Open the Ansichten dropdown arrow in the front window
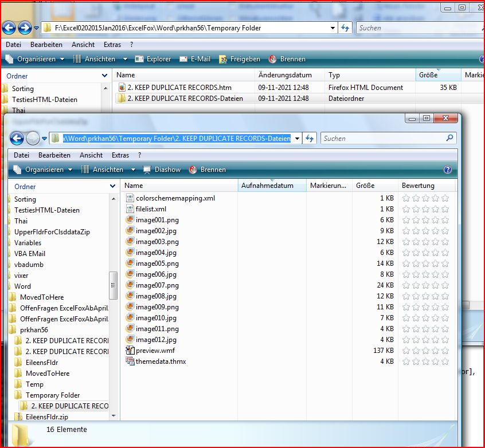 (133, 170)
